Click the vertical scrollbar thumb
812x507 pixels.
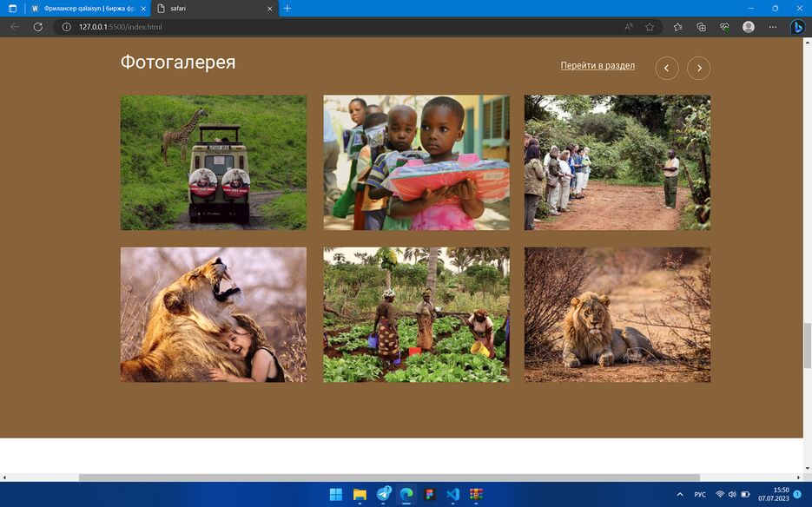click(x=808, y=346)
